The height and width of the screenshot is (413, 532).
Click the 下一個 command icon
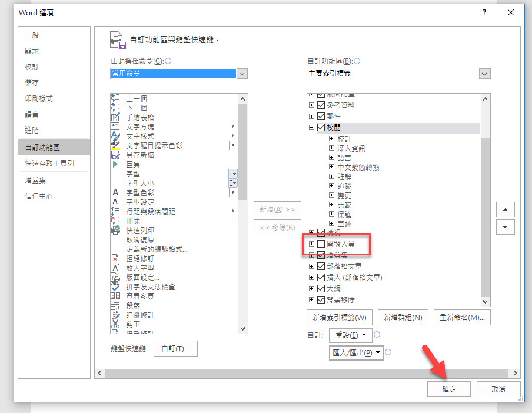[x=115, y=108]
